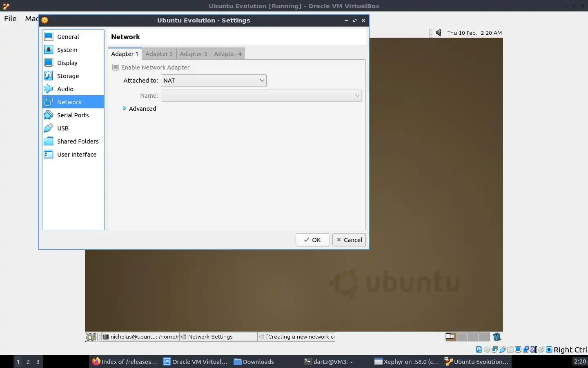
Task: Open Serial Ports settings
Action: [x=73, y=115]
